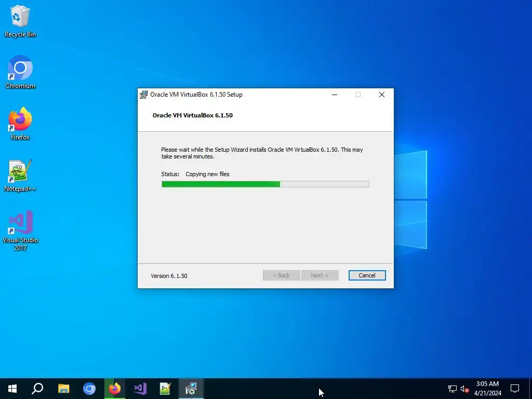Click the 'Copying new files' status text
The width and height of the screenshot is (532, 399).
(x=207, y=174)
